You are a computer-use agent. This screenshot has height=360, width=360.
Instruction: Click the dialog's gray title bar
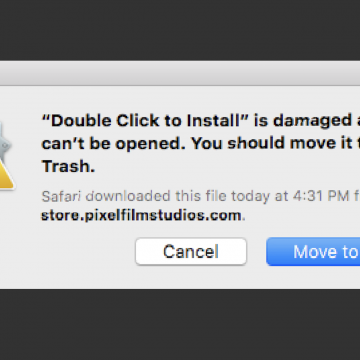click(180, 73)
